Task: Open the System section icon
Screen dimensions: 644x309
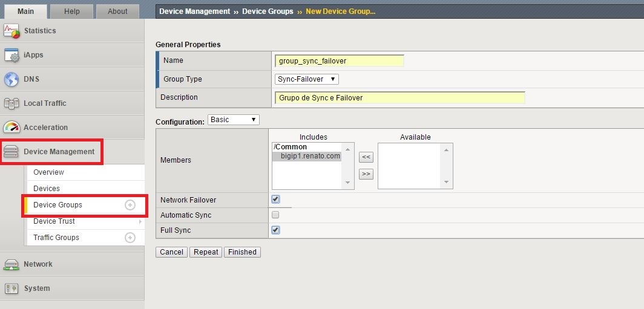Action: pyautogui.click(x=11, y=288)
